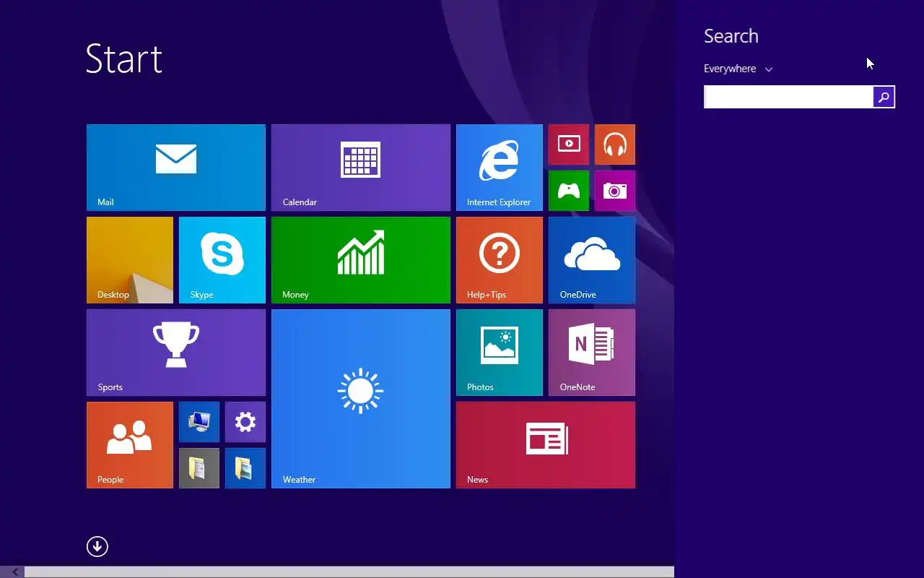
Task: Open the Calendar tile
Action: 361,168
